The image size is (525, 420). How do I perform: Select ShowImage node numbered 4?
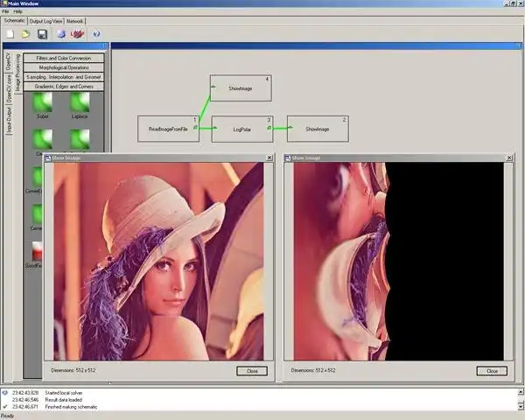[241, 88]
